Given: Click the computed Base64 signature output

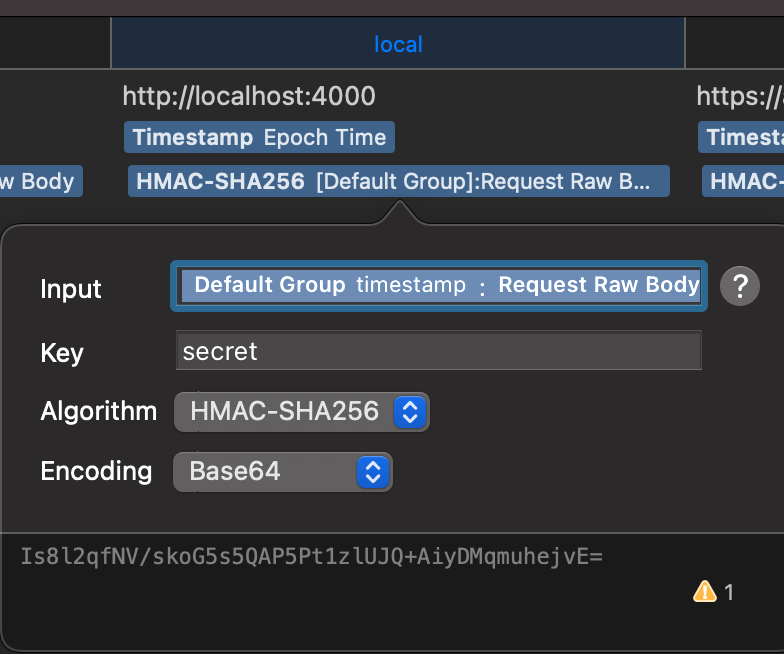Looking at the screenshot, I should click(312, 556).
